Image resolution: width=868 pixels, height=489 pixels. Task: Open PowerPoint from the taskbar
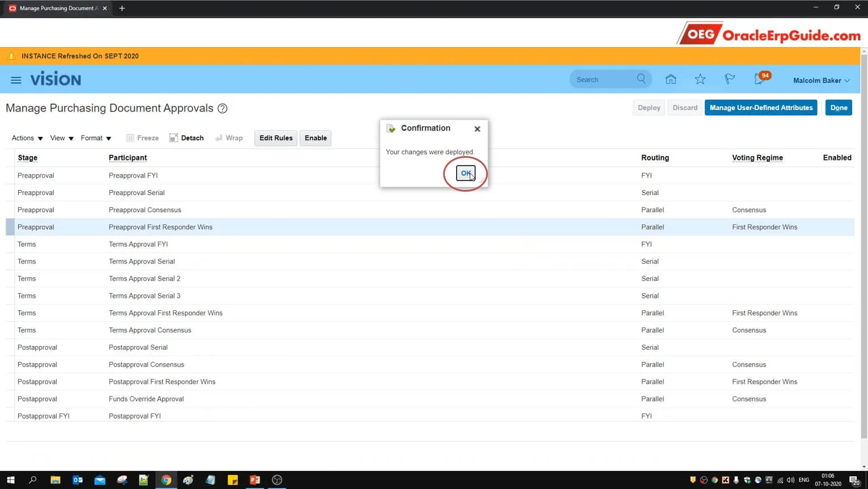coord(255,480)
